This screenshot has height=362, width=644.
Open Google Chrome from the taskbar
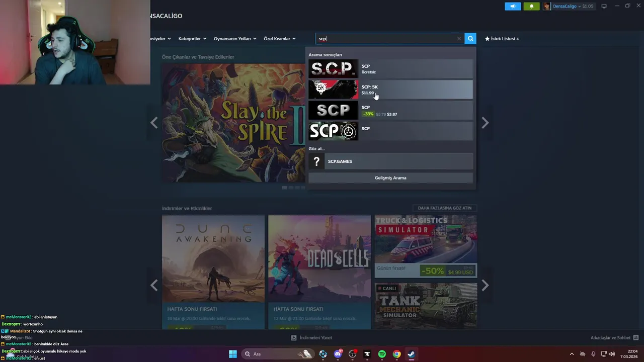(x=396, y=354)
